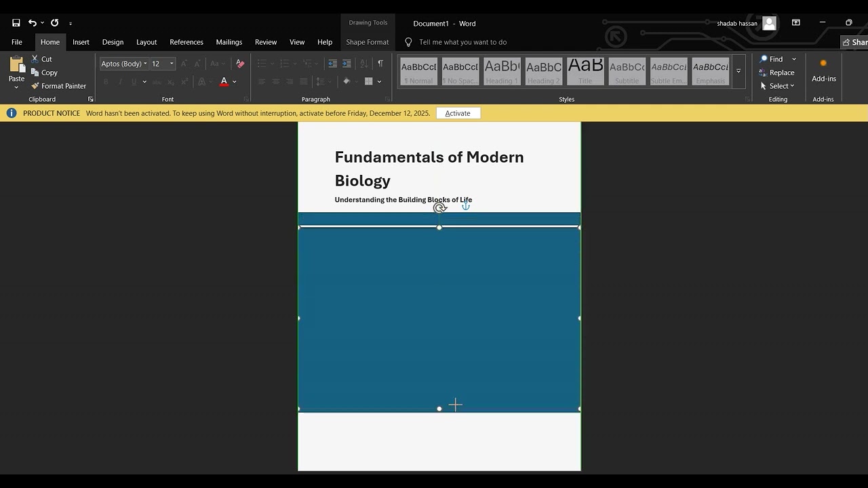Screen dimensions: 868x488
Task: Open the Ribbon Display Options icon
Action: click(796, 23)
